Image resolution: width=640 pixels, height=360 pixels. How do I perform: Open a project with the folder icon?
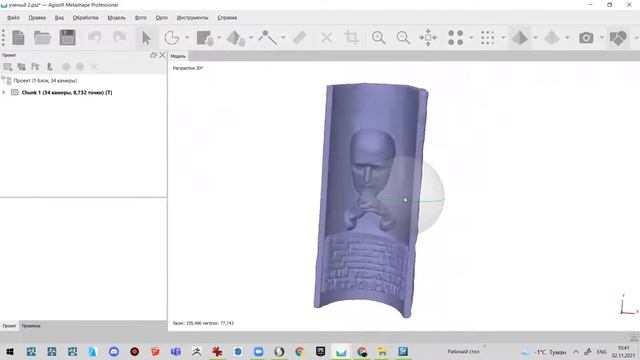tap(42, 38)
